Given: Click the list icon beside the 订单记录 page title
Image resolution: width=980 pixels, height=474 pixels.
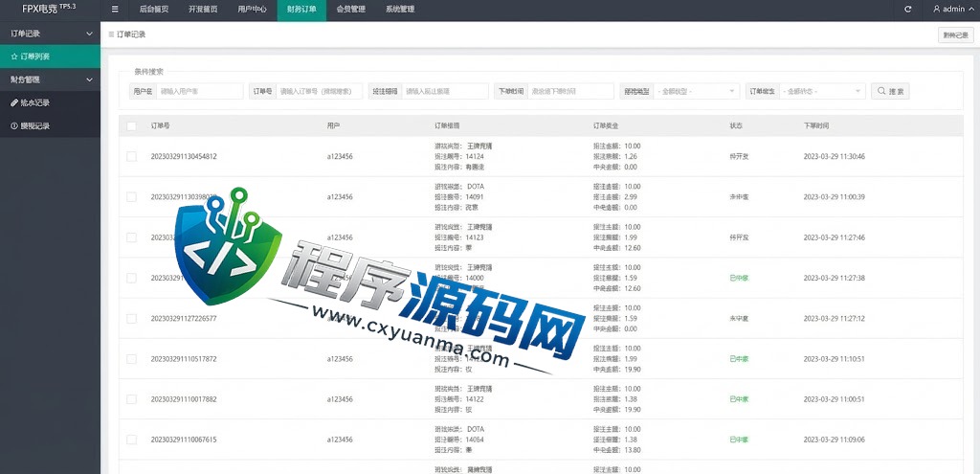Looking at the screenshot, I should [x=111, y=34].
